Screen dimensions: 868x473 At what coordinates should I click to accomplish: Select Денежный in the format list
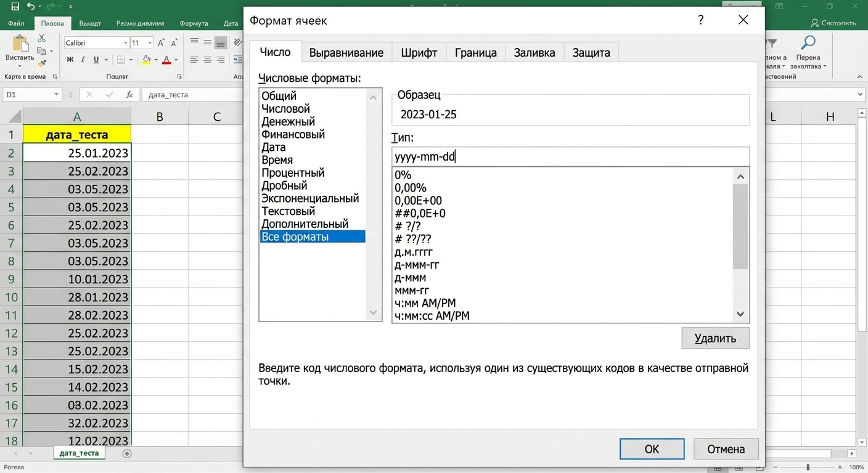pyautogui.click(x=289, y=121)
